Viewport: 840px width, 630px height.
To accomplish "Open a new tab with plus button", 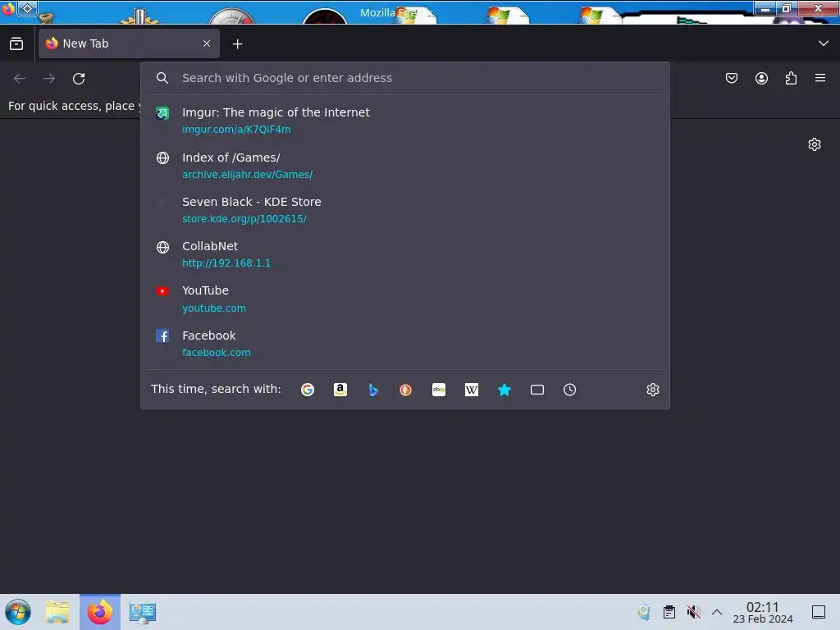I will (x=237, y=44).
